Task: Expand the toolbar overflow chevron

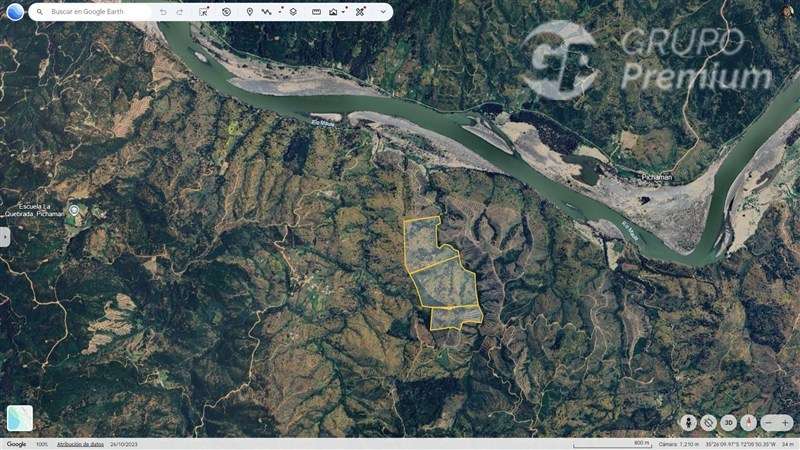Action: point(383,12)
